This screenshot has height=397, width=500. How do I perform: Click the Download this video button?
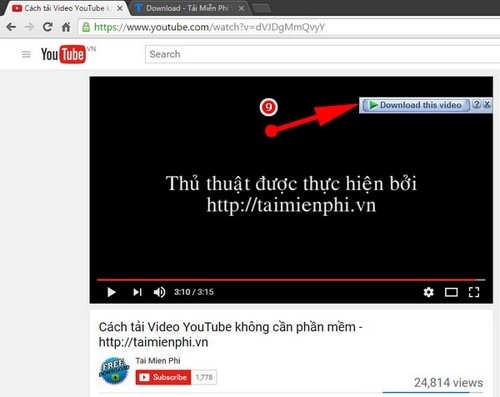pyautogui.click(x=416, y=105)
